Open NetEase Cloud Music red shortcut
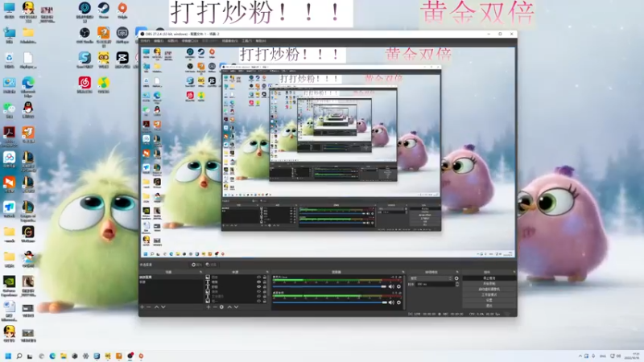This screenshot has width=644, height=362. point(85,84)
